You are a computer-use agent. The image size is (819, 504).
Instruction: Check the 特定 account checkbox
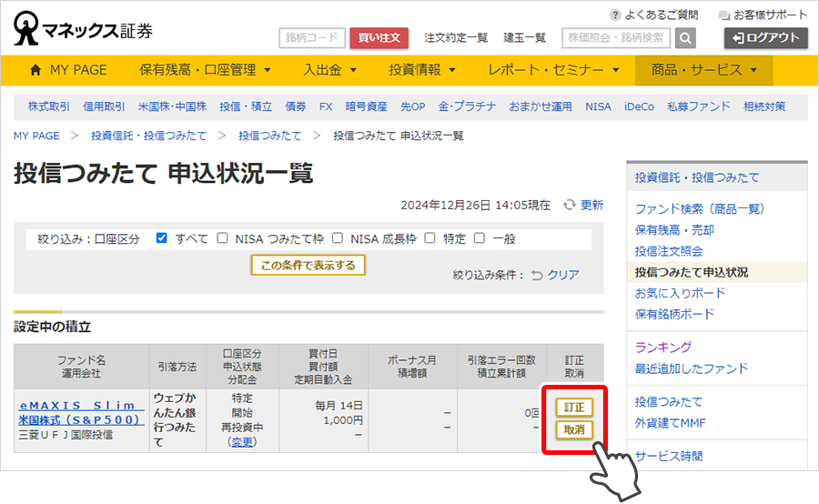430,238
